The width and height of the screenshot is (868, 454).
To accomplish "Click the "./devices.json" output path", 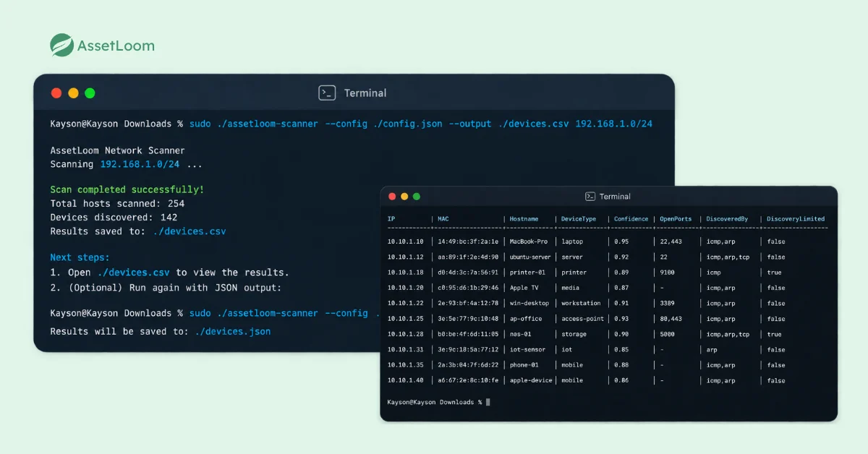I will click(233, 331).
